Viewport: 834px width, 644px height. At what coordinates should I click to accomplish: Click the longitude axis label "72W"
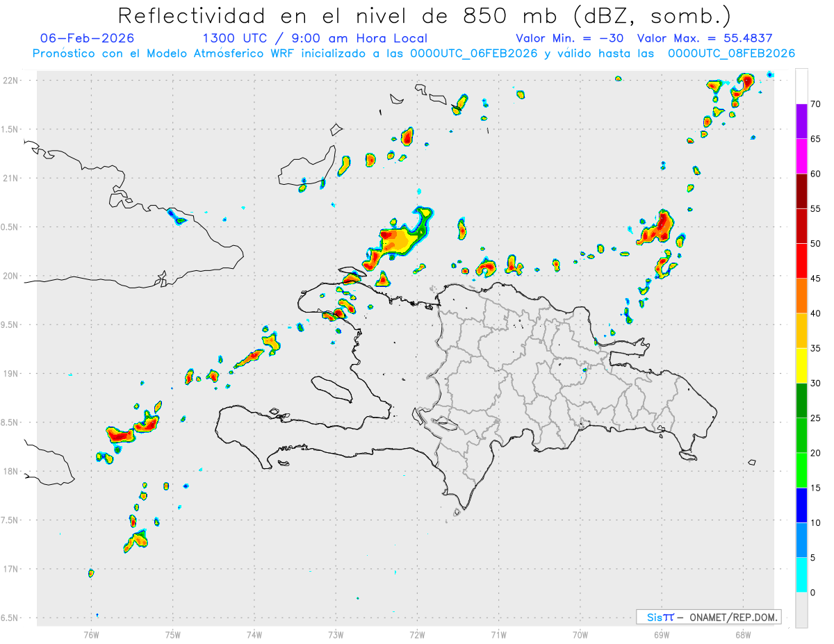pos(417,634)
